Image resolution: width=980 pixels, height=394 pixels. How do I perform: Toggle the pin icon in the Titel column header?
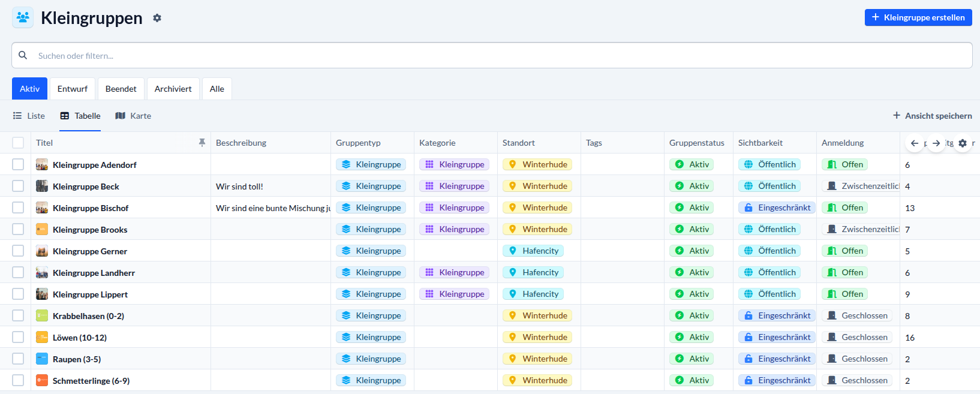tap(202, 143)
